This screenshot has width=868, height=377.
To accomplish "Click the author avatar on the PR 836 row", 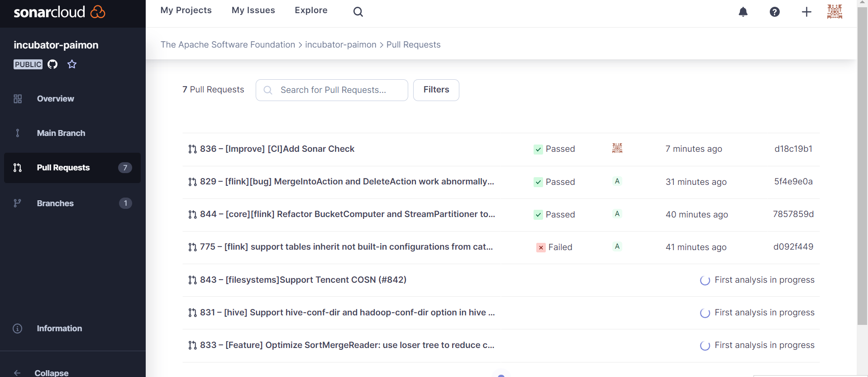I will 617,148.
